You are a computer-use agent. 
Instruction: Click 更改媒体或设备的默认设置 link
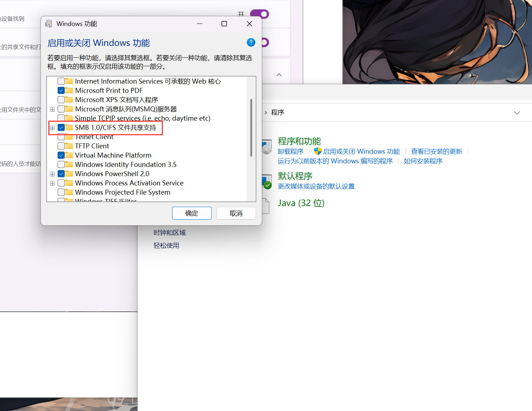click(x=316, y=186)
